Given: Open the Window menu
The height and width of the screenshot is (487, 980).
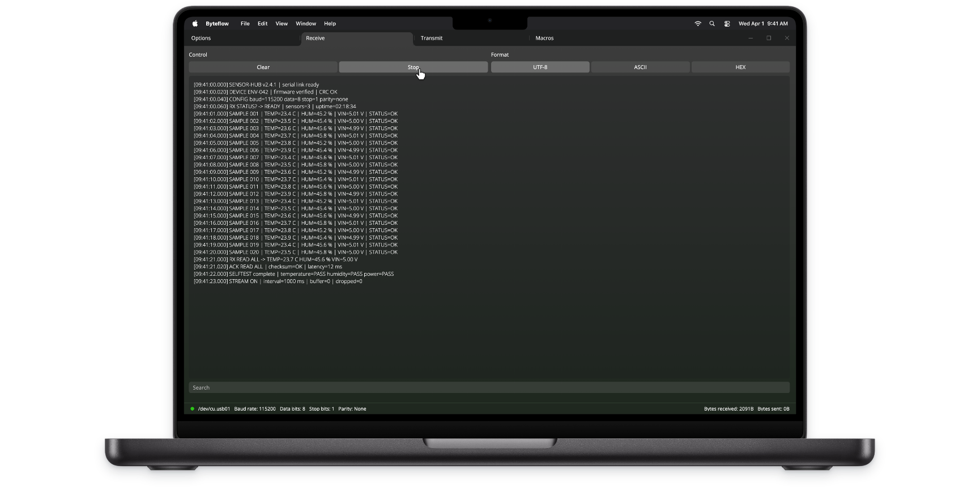Looking at the screenshot, I should tap(306, 24).
